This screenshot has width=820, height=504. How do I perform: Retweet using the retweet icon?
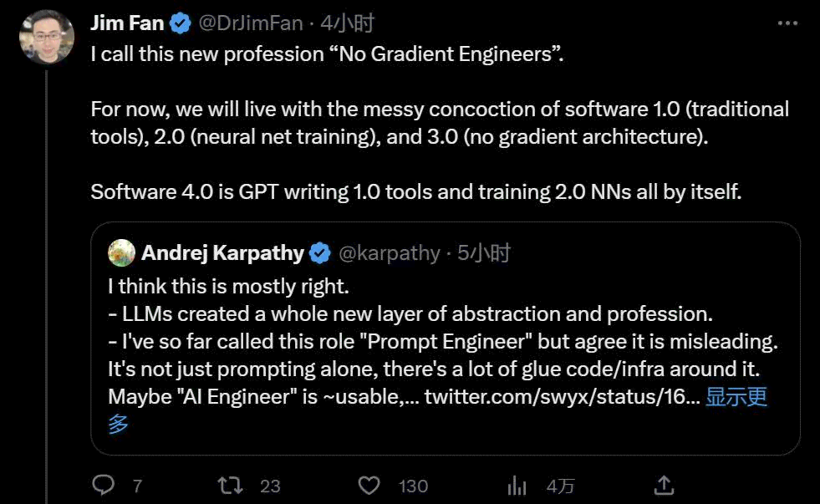(230, 485)
